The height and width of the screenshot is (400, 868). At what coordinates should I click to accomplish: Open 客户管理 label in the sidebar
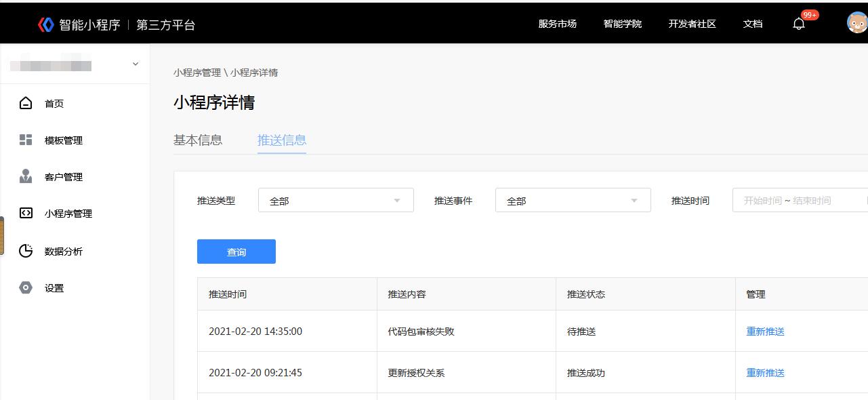64,177
